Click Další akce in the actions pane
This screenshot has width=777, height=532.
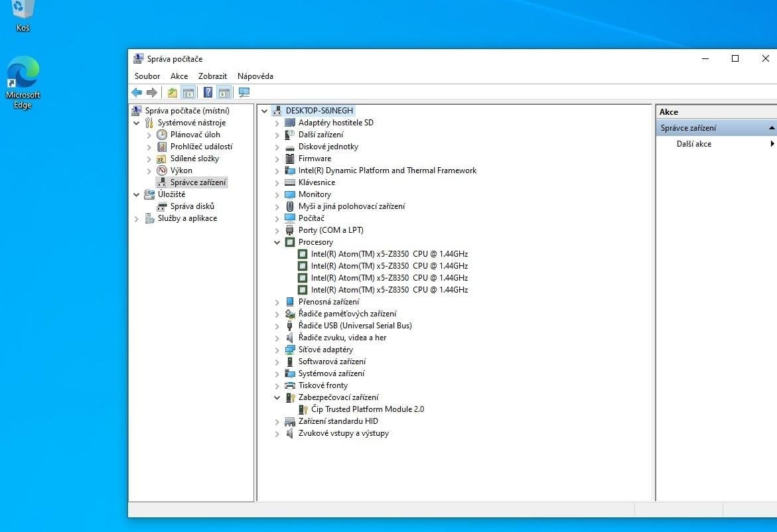[x=694, y=144]
